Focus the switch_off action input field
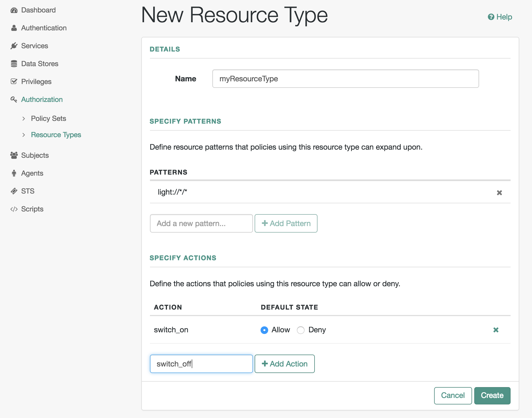This screenshot has height=418, width=532. 201,364
